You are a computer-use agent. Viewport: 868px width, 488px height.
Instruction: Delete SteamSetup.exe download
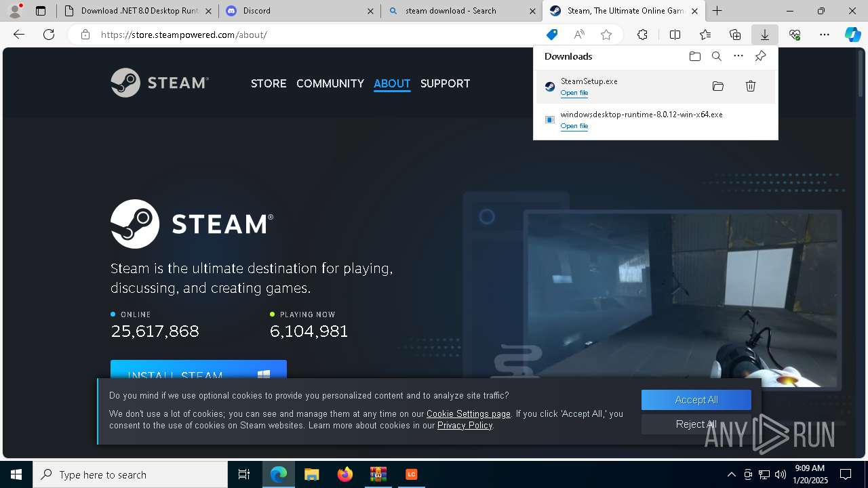[751, 86]
